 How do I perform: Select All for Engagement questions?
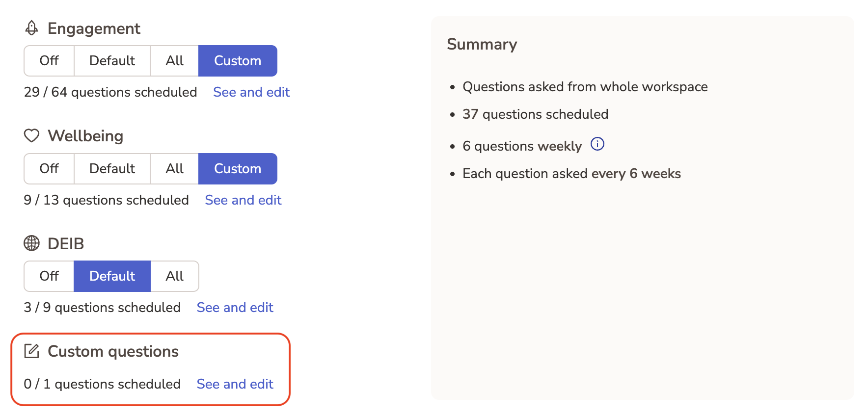(x=174, y=61)
